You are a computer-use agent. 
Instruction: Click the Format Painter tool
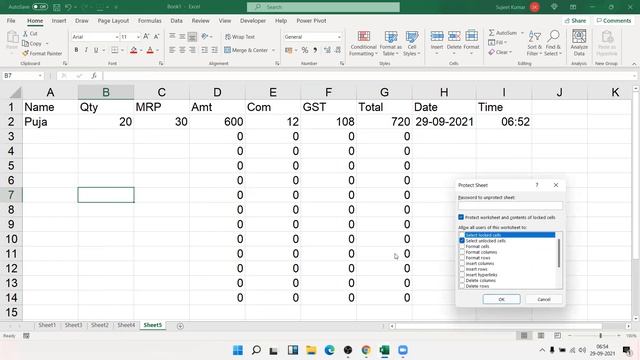point(42,53)
